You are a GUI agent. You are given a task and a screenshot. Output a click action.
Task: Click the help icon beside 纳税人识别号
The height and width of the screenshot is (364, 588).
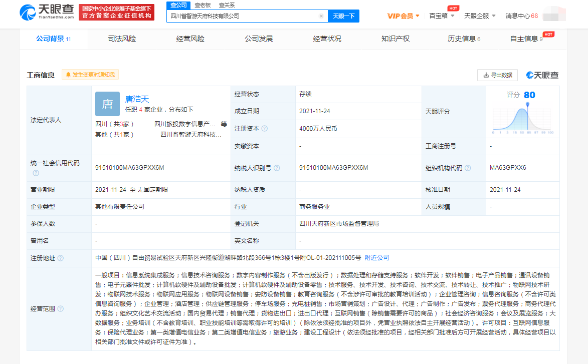(277, 168)
